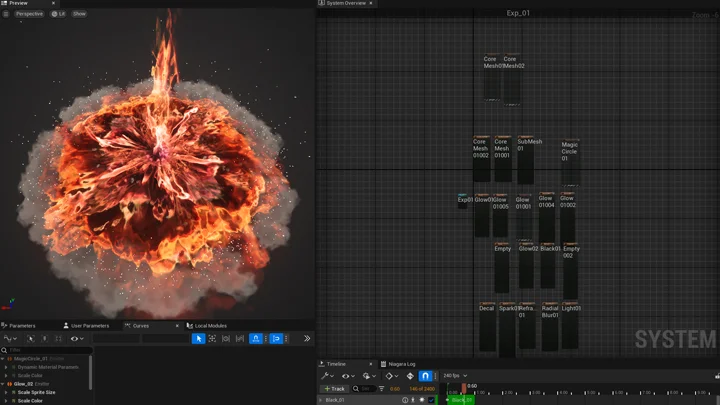This screenshot has width=720, height=405.
Task: Select the Exp01 system node
Action: tap(463, 201)
